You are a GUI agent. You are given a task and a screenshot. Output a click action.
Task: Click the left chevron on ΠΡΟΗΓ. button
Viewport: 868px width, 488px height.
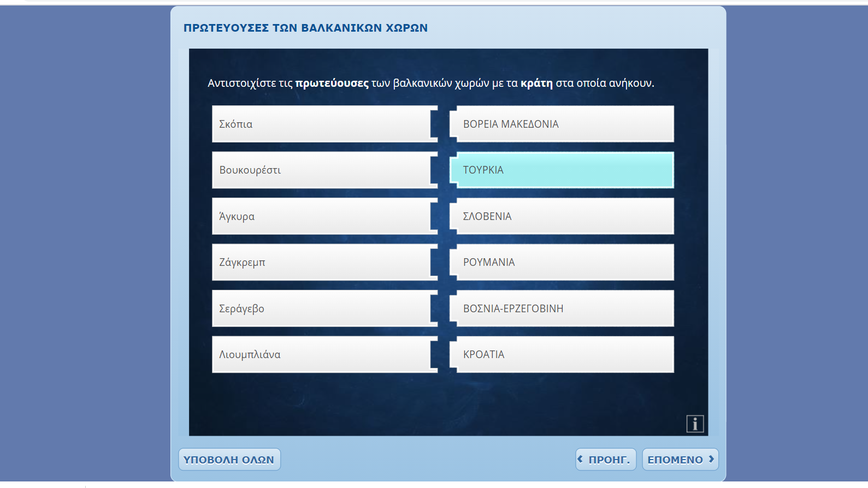pos(581,459)
